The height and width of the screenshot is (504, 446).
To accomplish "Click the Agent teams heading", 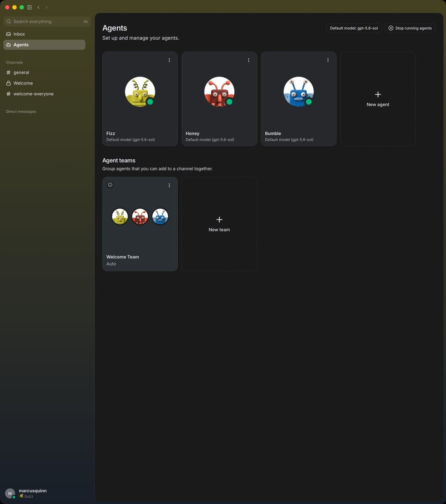I will tap(118, 161).
